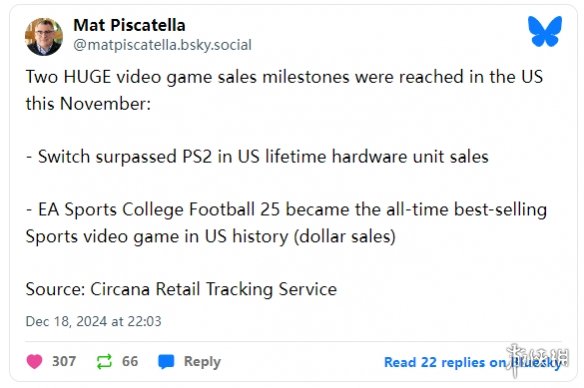Click the Reply text label

click(202, 362)
